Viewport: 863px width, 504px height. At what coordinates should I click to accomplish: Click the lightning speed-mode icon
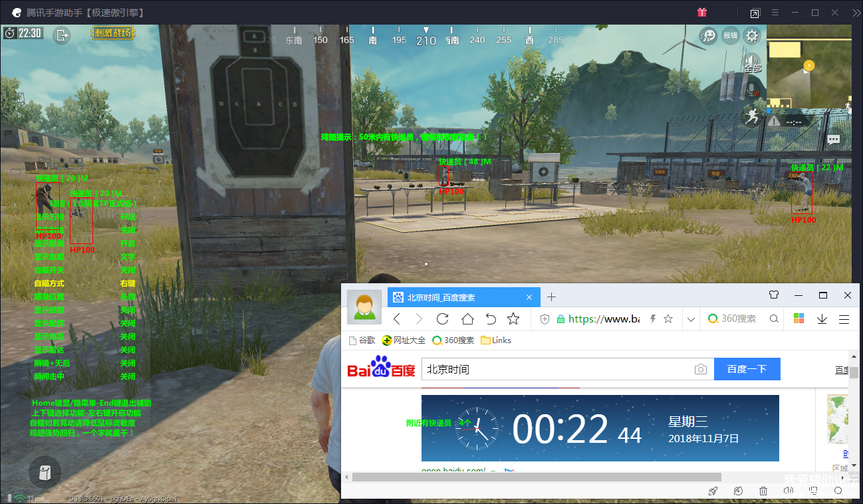coord(653,319)
